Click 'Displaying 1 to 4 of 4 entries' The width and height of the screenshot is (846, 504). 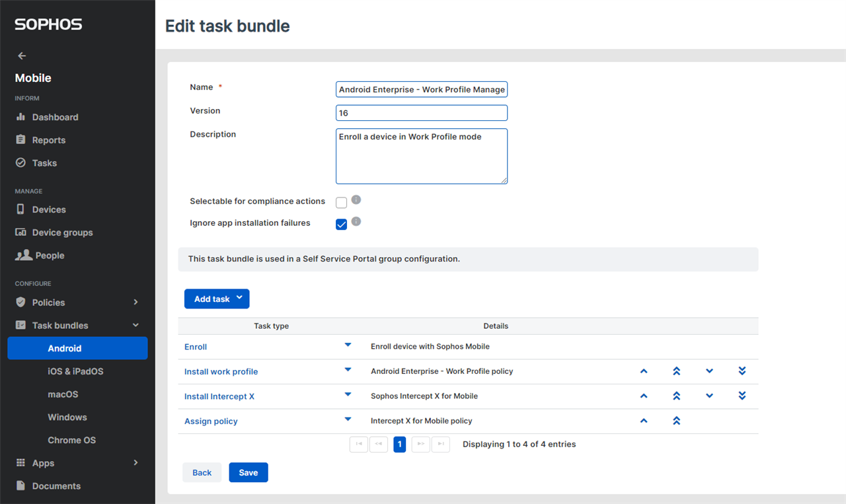(519, 445)
